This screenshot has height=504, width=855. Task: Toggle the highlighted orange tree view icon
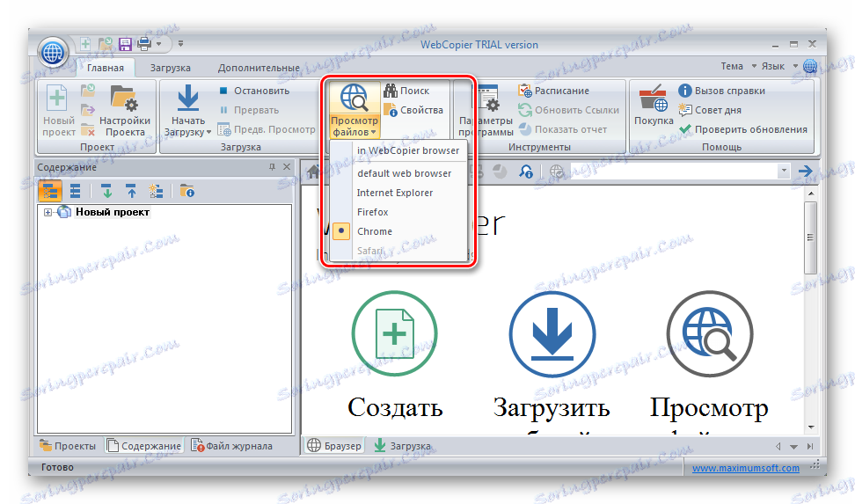pyautogui.click(x=50, y=192)
